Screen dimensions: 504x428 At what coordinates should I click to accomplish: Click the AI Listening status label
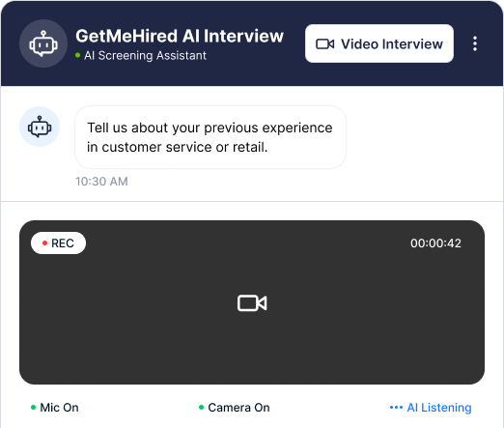(431, 408)
